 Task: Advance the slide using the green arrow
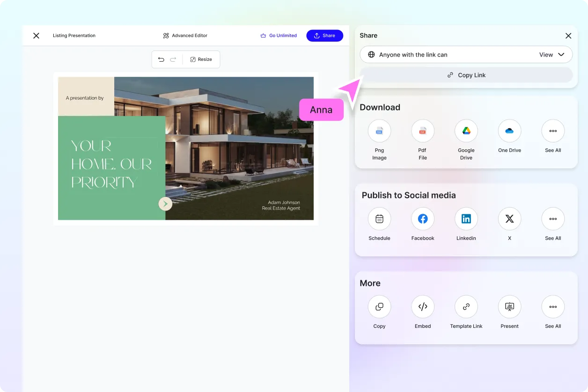(x=165, y=203)
